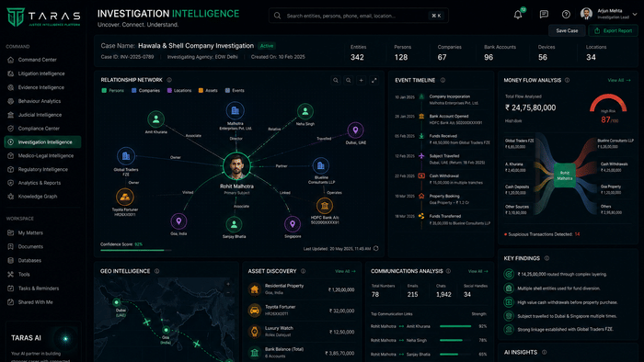The image size is (644, 362).
Task: Expand the Relationship Network to fullscreen
Action: pos(374,80)
